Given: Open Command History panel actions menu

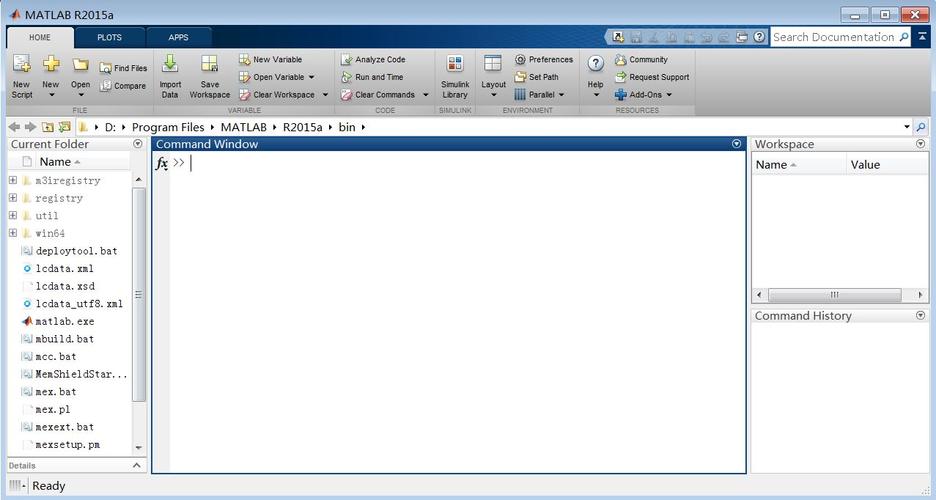Looking at the screenshot, I should tap(920, 316).
